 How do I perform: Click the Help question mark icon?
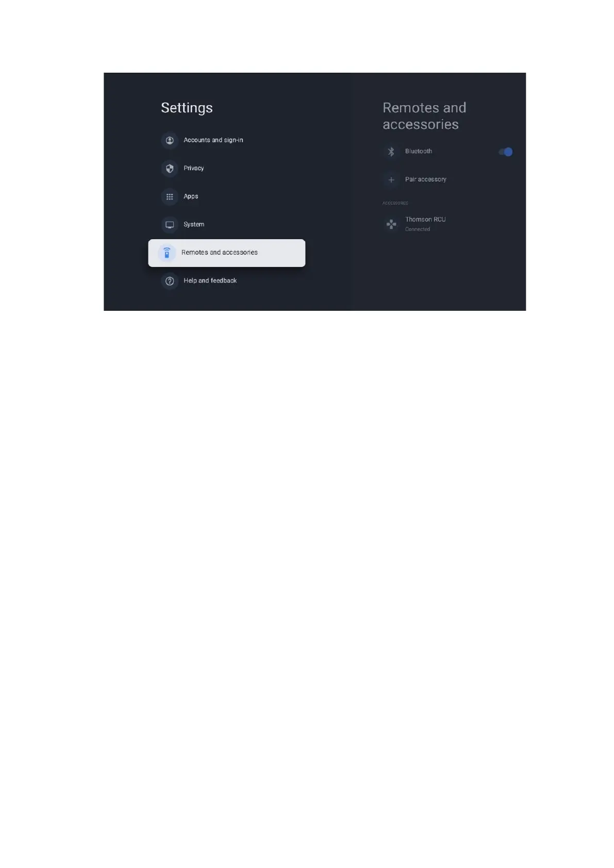[x=170, y=281]
